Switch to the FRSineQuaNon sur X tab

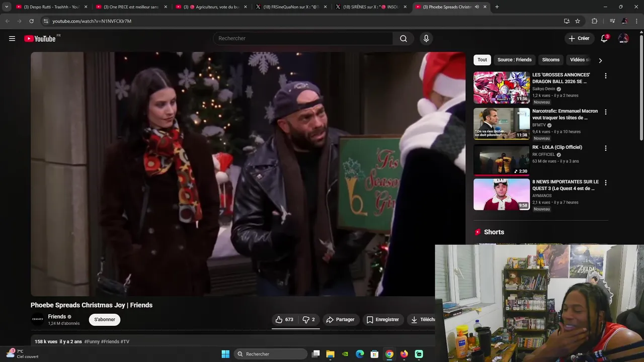pyautogui.click(x=292, y=7)
